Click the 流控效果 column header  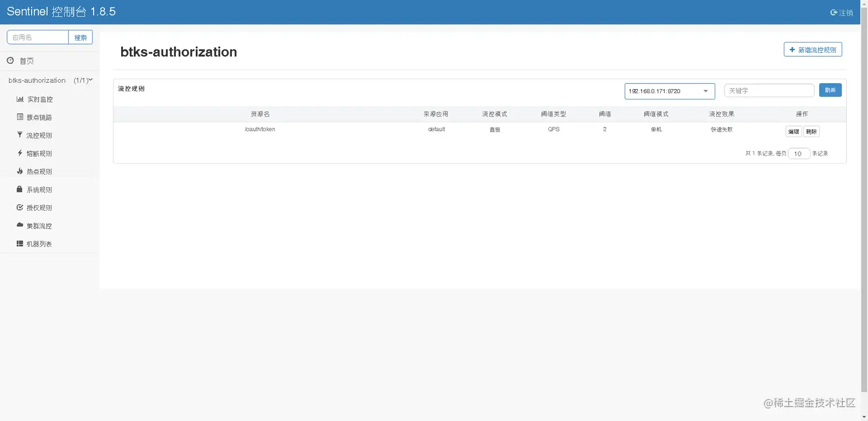722,114
